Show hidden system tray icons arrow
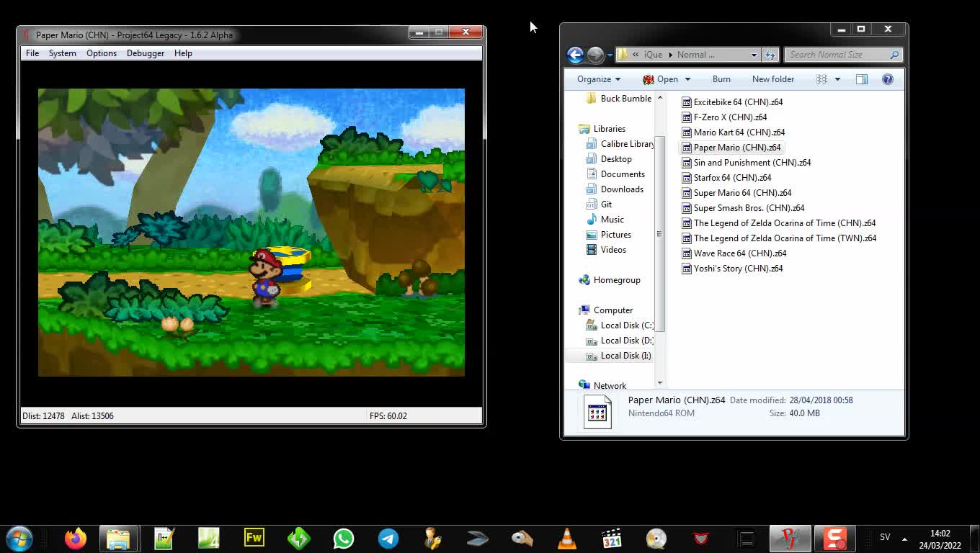 [904, 539]
